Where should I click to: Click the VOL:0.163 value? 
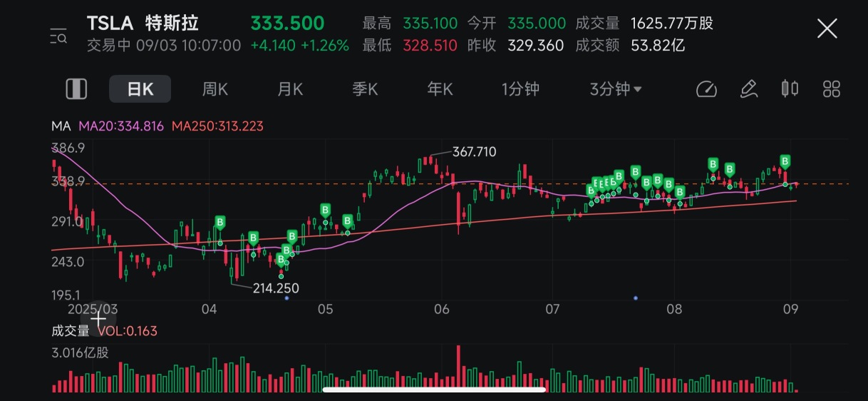(x=128, y=331)
